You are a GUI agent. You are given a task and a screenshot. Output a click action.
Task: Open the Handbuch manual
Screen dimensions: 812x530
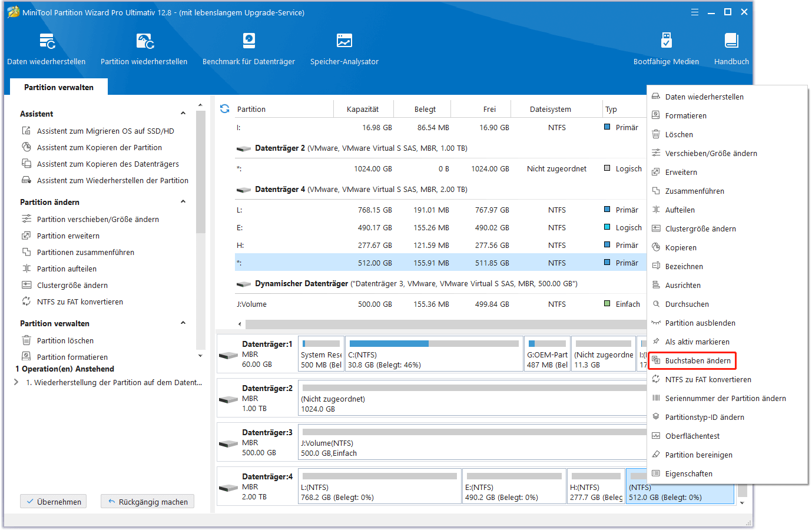731,49
